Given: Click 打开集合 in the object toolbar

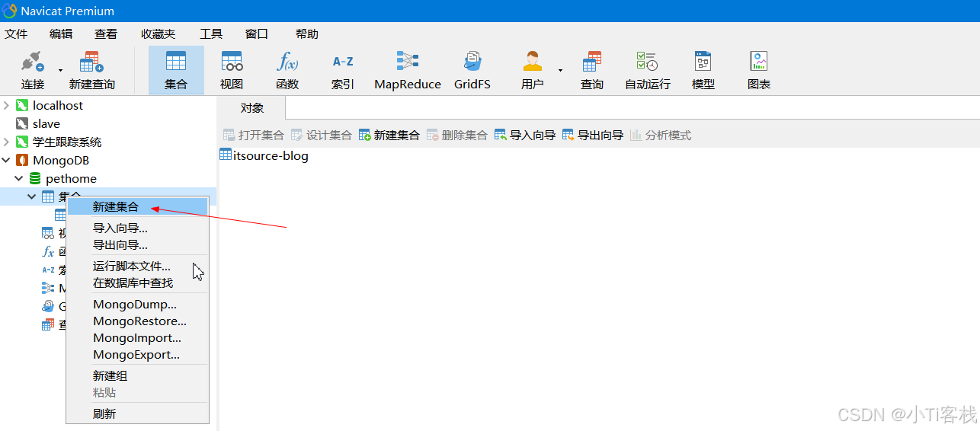Looking at the screenshot, I should click(x=253, y=135).
